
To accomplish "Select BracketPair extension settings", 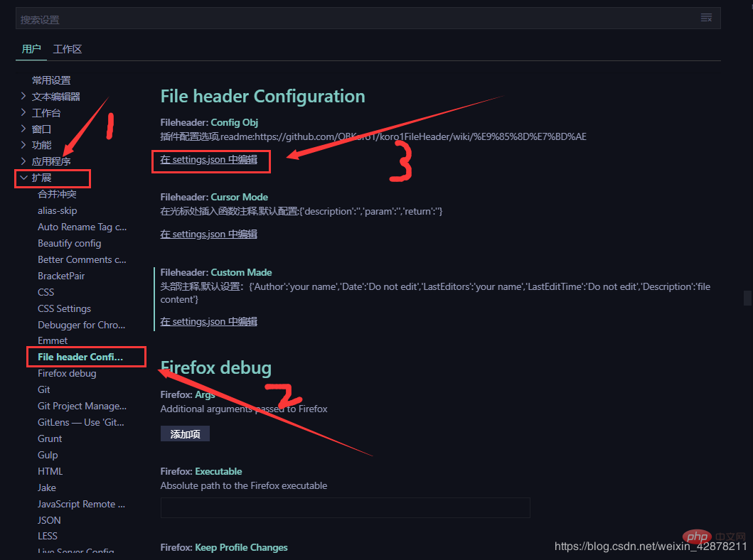I will point(61,276).
